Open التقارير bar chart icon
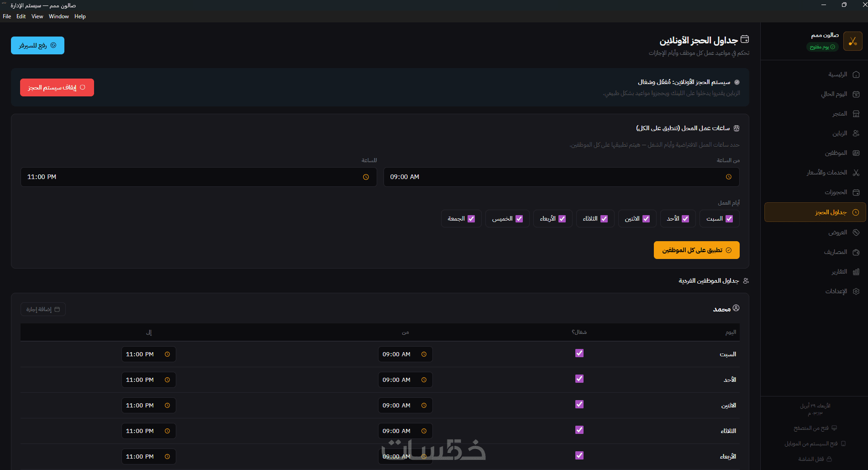 (x=856, y=272)
